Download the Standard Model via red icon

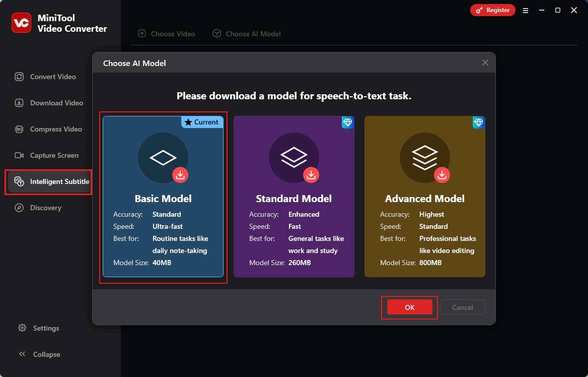311,175
